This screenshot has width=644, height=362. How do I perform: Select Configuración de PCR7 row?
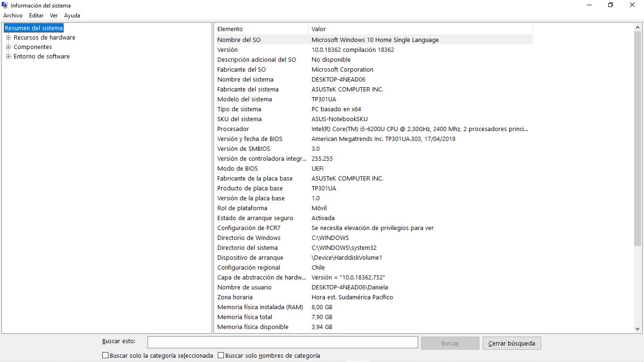click(x=374, y=228)
